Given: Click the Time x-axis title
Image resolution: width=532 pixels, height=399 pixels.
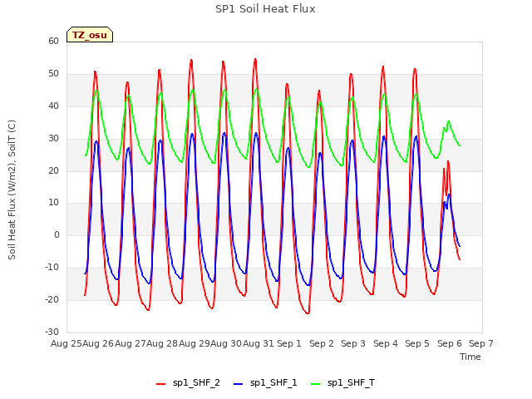Looking at the screenshot, I should point(470,357).
